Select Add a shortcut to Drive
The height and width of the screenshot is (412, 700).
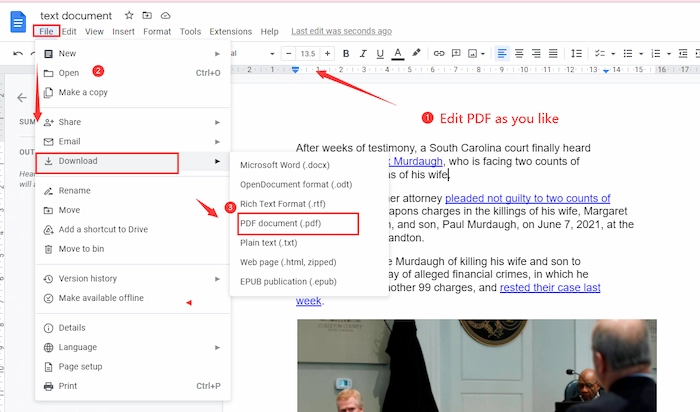tap(133, 229)
